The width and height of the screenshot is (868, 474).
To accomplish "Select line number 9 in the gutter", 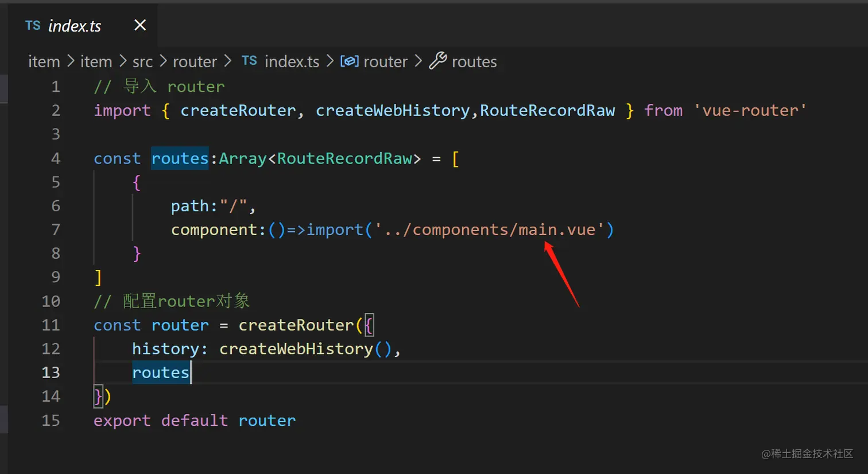I will click(56, 278).
